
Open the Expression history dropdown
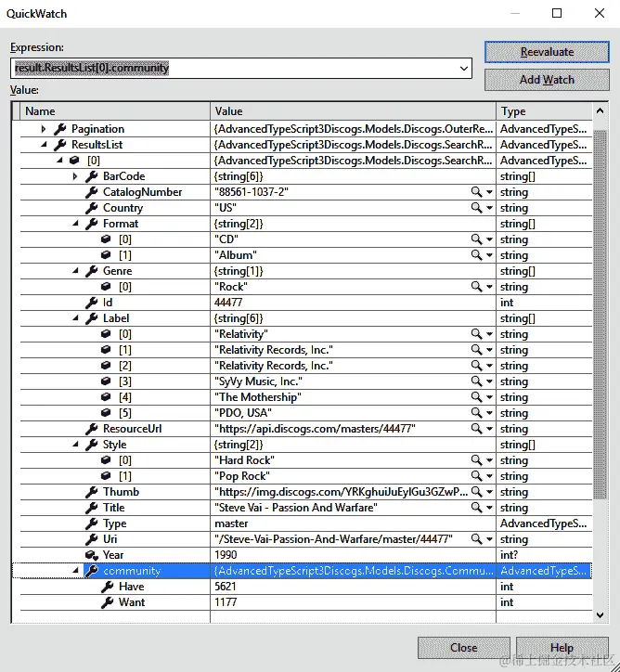[463, 68]
